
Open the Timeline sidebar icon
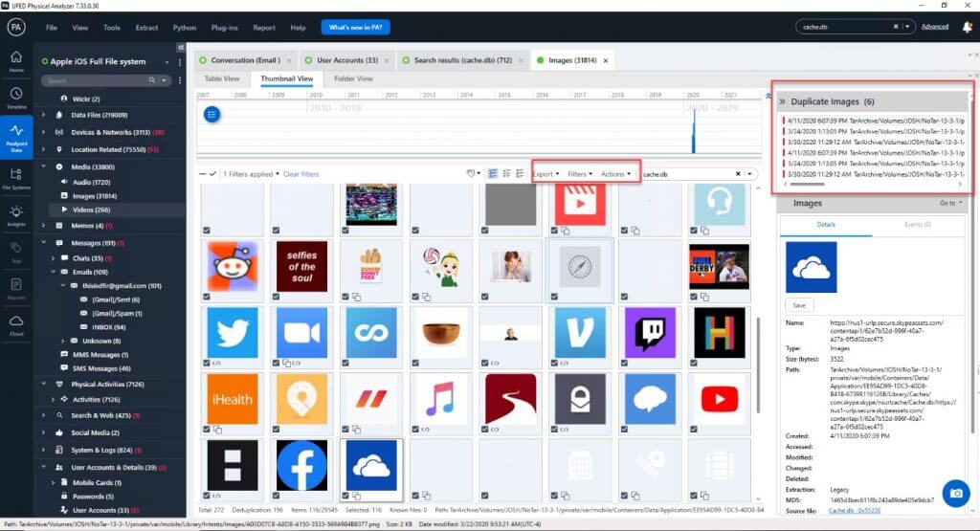(x=16, y=98)
